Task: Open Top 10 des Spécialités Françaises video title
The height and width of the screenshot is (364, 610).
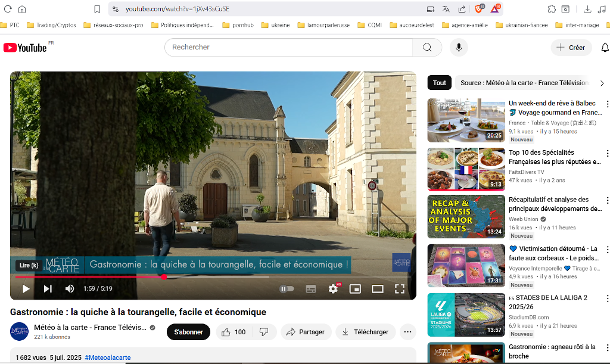Action: coord(555,157)
